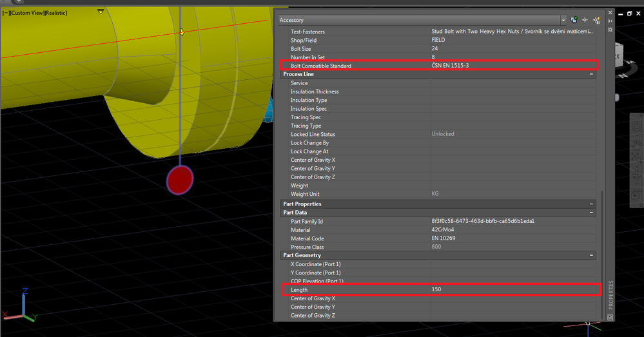This screenshot has height=337, width=644.
Task: Click yellow triangle marker at viewport top
Action: [101, 12]
